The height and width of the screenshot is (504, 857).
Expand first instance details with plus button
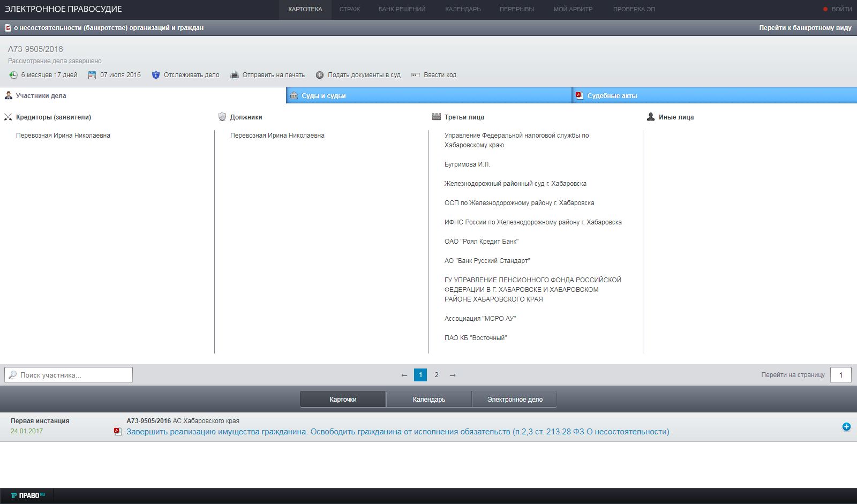[846, 427]
